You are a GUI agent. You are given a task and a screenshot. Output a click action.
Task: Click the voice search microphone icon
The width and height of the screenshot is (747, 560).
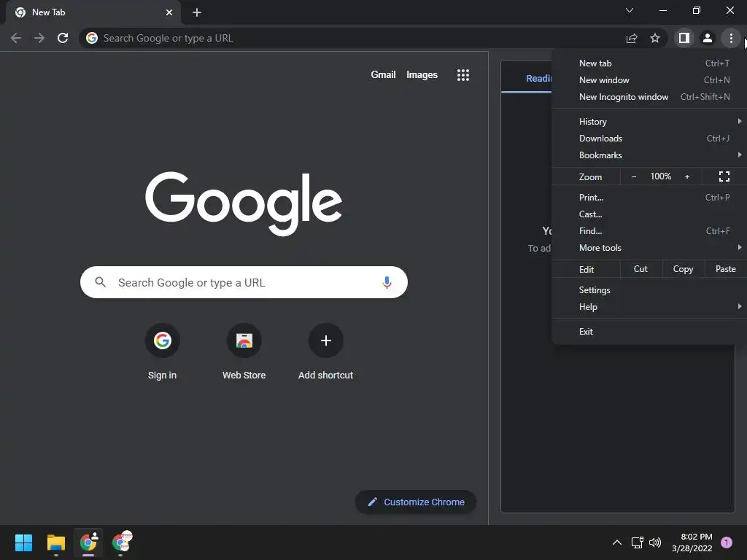387,282
